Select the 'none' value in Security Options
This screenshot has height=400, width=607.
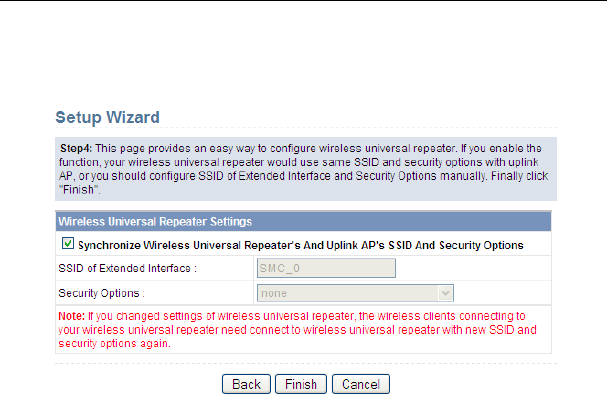pyautogui.click(x=273, y=293)
